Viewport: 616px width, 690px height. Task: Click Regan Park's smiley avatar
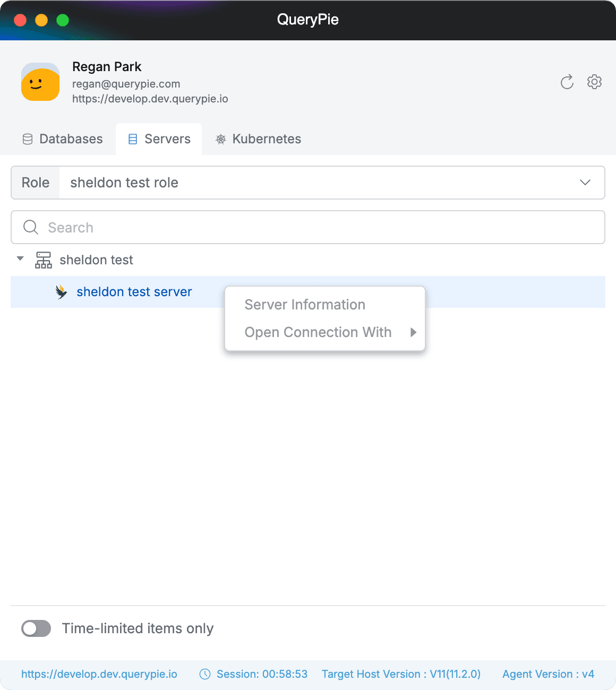point(40,82)
